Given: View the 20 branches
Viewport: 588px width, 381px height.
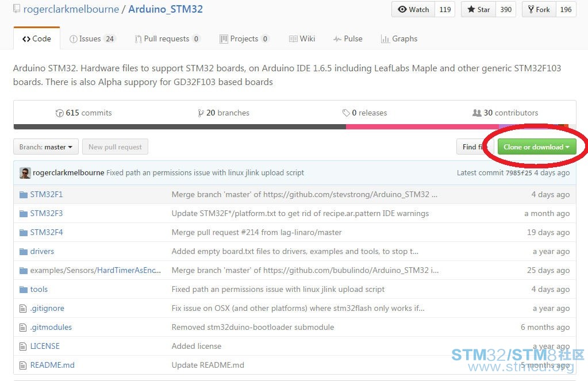Looking at the screenshot, I should pos(224,113).
